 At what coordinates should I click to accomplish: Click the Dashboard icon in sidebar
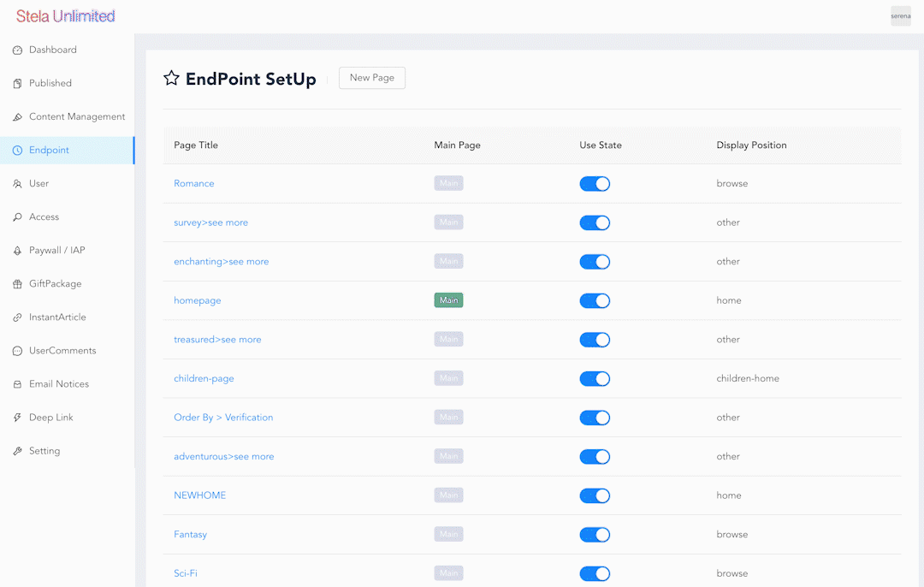17,50
